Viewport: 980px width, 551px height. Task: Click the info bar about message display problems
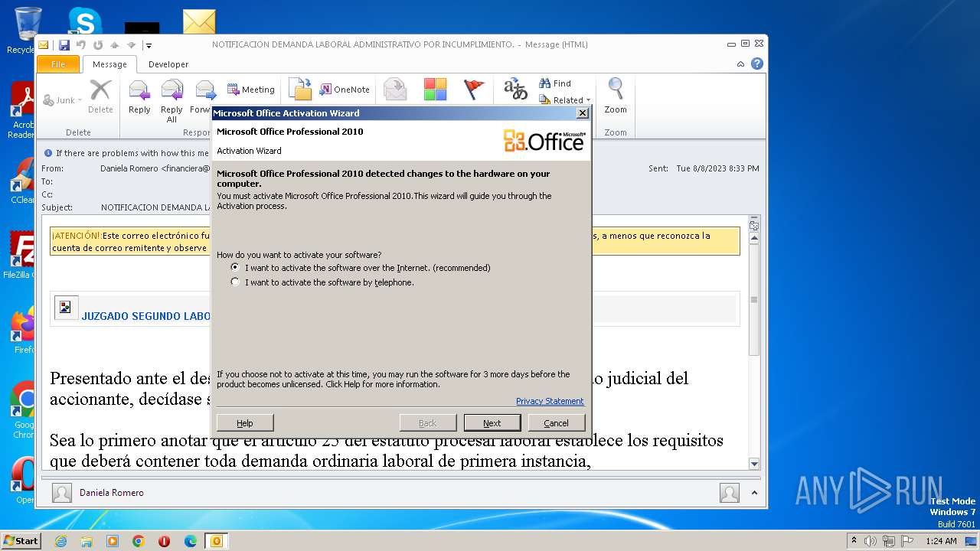tap(127, 153)
